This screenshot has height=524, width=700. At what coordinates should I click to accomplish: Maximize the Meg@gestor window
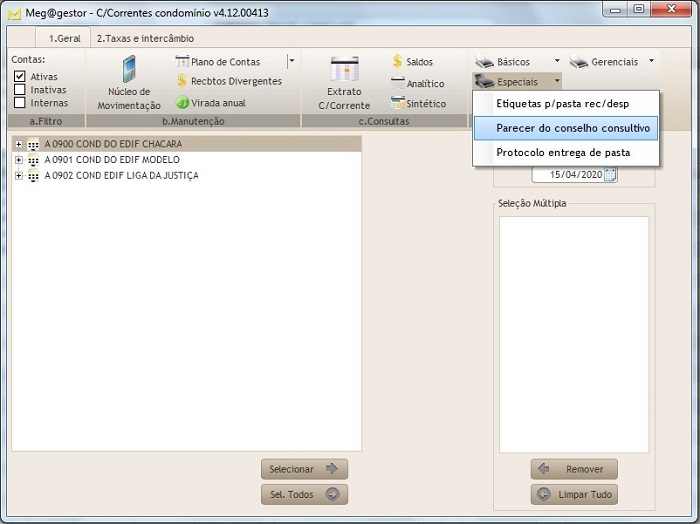[x=639, y=9]
